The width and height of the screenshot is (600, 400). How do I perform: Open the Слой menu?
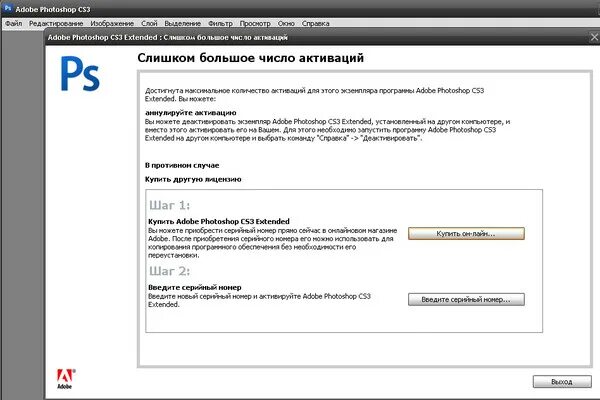149,23
